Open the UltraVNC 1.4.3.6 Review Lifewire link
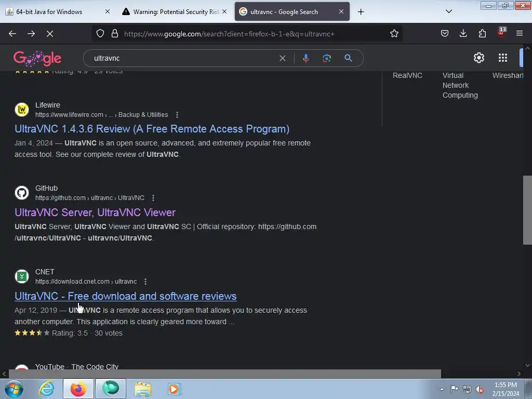Viewport: 532px width, 399px height. (152, 129)
